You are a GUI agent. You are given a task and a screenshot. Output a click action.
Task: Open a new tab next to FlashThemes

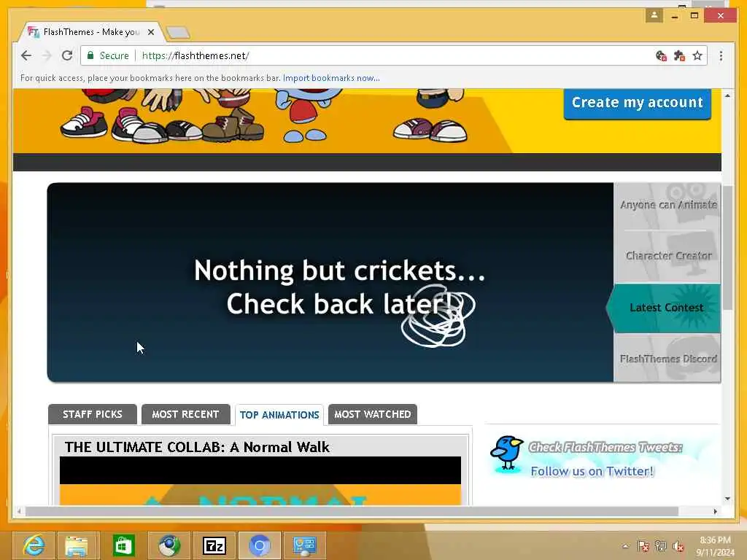click(178, 32)
